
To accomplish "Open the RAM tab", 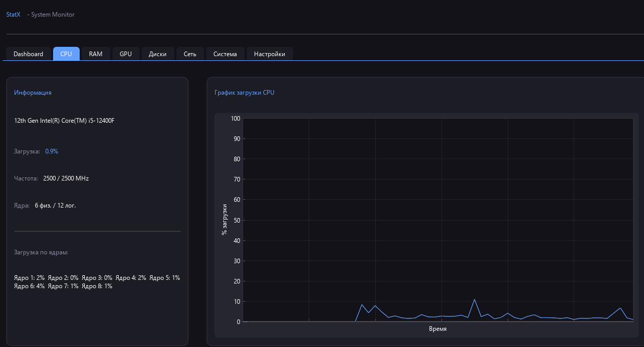I will (x=96, y=54).
